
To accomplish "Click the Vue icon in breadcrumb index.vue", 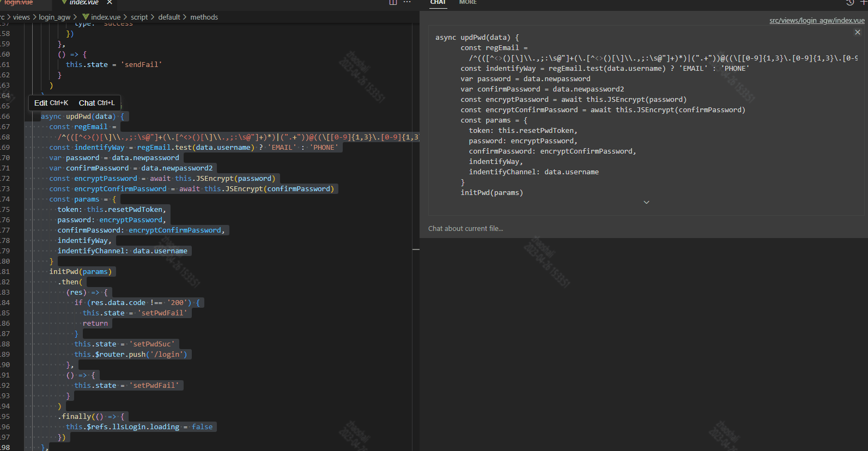I will (x=86, y=17).
